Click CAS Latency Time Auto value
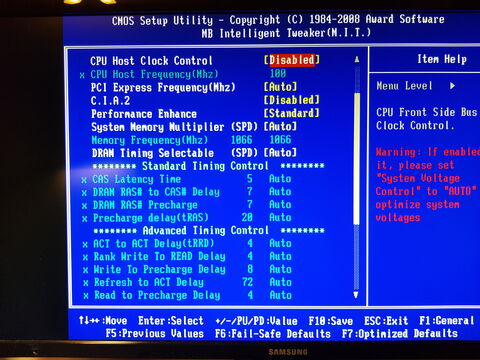The height and width of the screenshot is (360, 480). click(280, 179)
